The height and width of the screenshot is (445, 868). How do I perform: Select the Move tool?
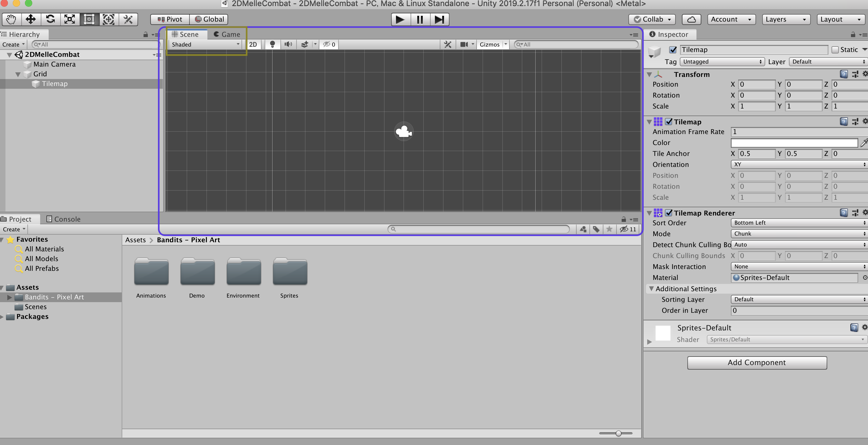click(x=31, y=19)
